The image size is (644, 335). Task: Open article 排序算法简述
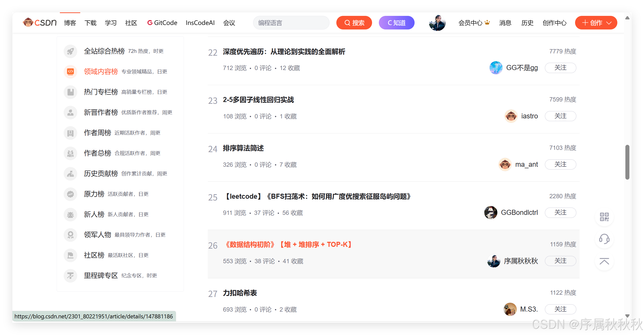243,148
